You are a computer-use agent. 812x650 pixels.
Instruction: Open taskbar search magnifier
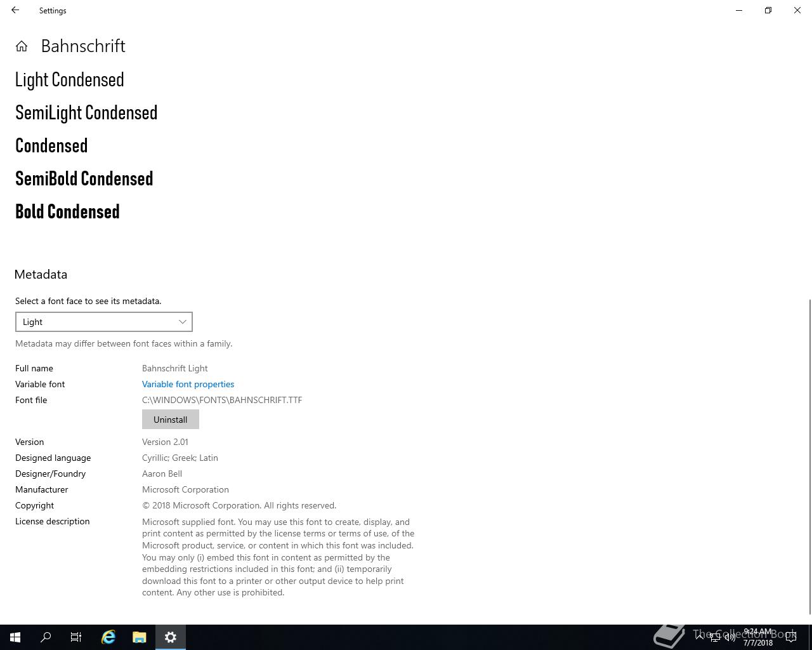click(x=46, y=637)
